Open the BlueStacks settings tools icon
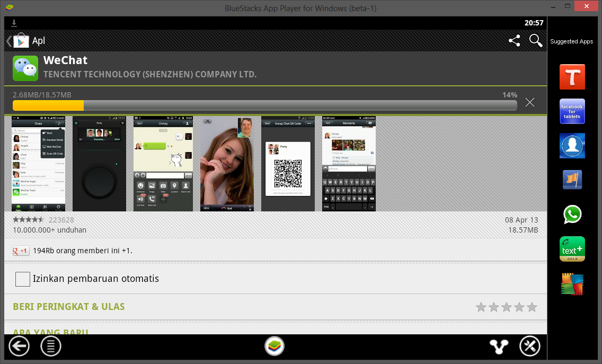The width and height of the screenshot is (602, 364). pyautogui.click(x=530, y=347)
